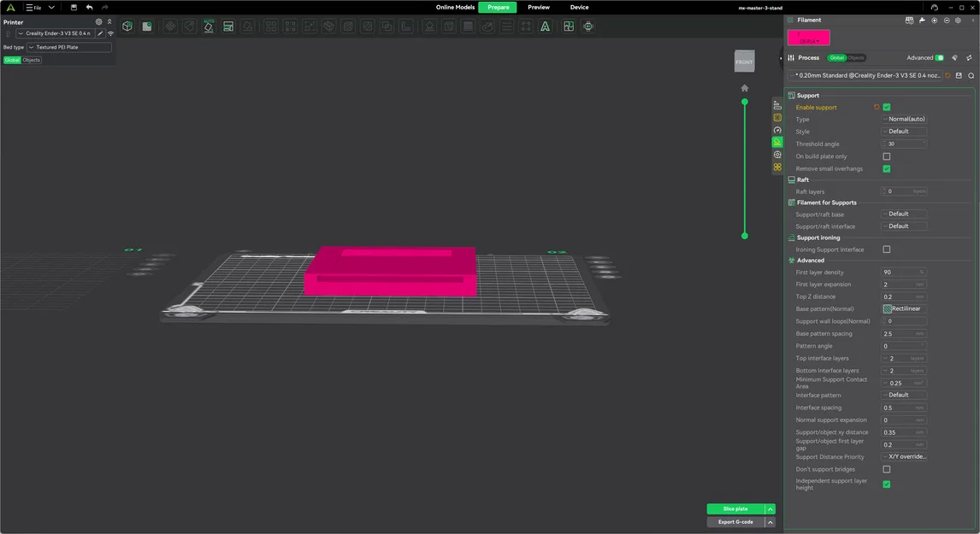Open the Speed settings gauge icon
Viewport: 980px width, 534px height.
[777, 130]
